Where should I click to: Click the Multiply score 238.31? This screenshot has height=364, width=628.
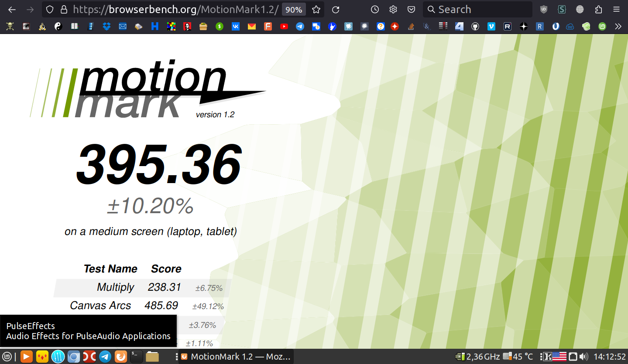(164, 287)
